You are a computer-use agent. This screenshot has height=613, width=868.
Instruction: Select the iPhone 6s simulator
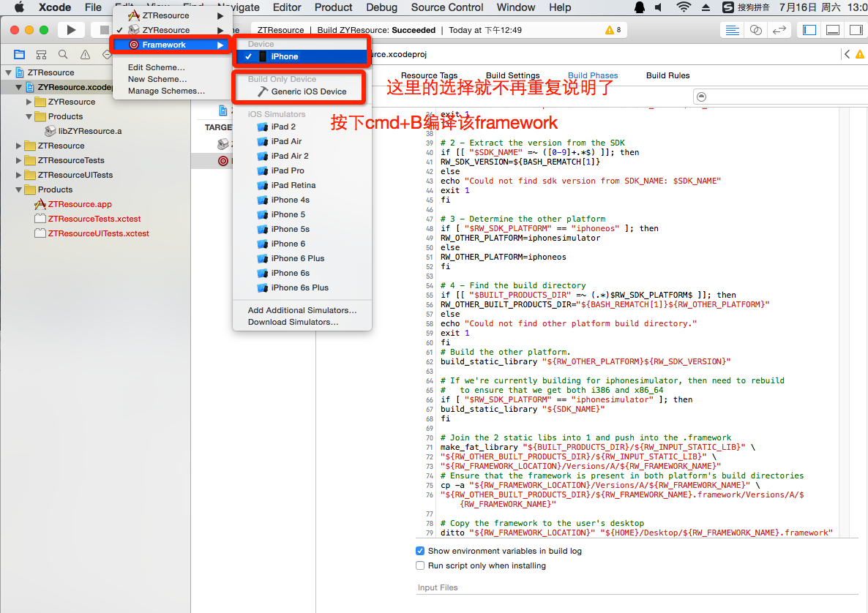tap(302, 274)
